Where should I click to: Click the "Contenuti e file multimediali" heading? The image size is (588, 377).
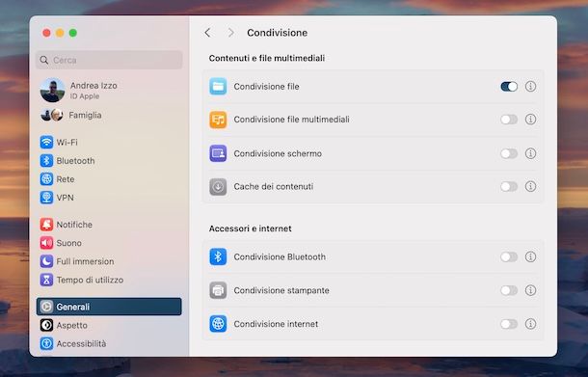(267, 58)
